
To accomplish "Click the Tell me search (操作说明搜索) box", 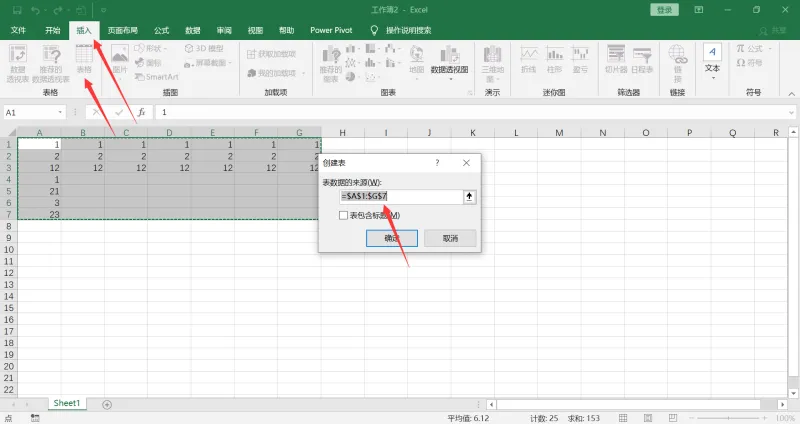I will coord(401,30).
